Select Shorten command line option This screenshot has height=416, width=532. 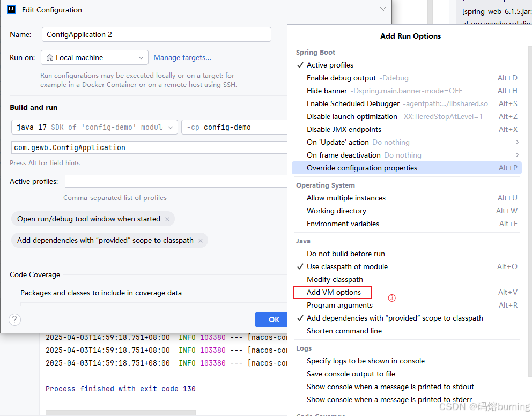pyautogui.click(x=407, y=331)
